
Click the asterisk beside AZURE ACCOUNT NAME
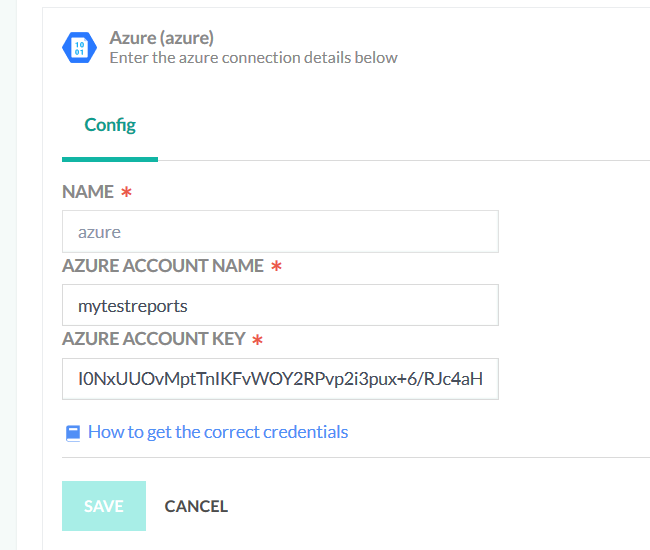pyautogui.click(x=276, y=266)
